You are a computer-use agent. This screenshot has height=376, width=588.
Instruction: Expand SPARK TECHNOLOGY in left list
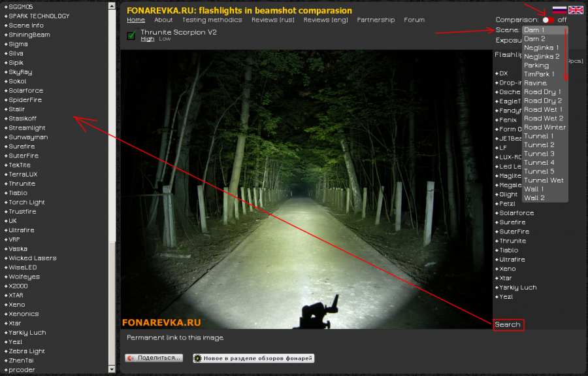pyautogui.click(x=37, y=16)
